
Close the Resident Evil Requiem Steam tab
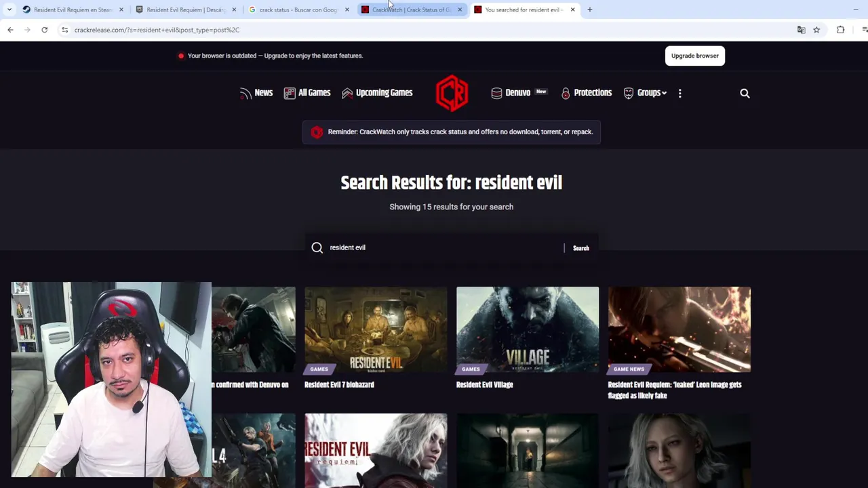pos(121,9)
